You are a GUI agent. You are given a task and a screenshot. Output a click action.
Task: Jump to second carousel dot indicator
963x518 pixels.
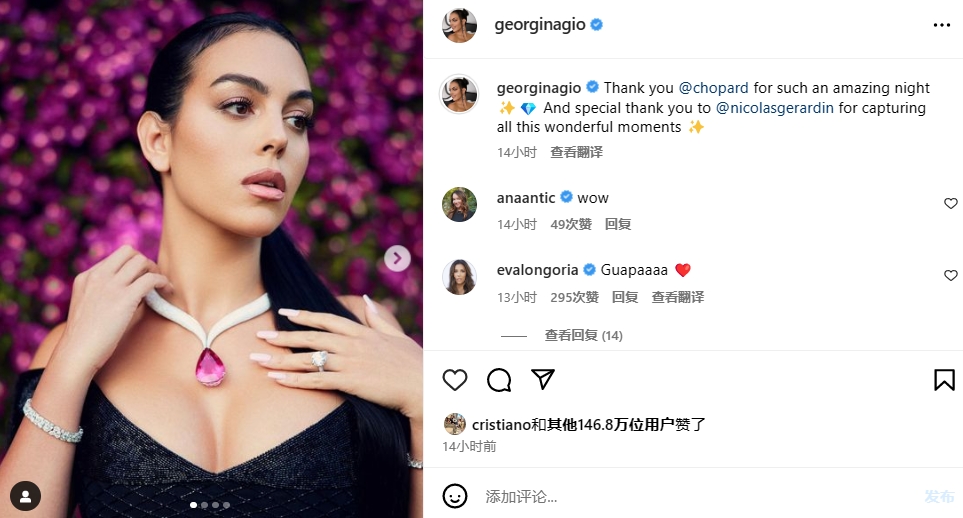pos(205,505)
